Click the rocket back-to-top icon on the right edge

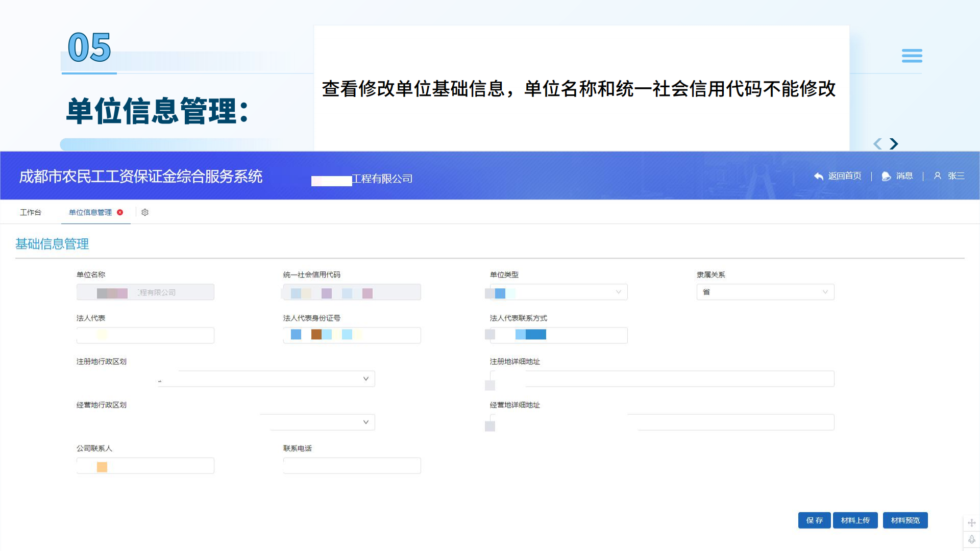pos(972,539)
